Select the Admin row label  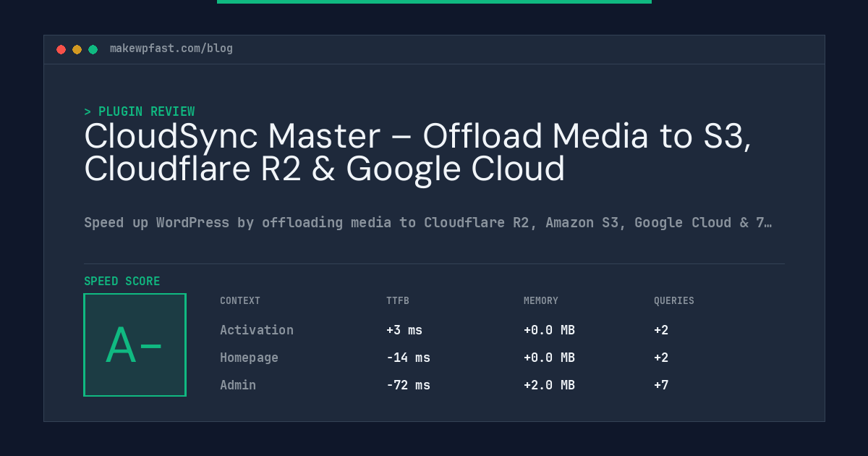coord(238,385)
